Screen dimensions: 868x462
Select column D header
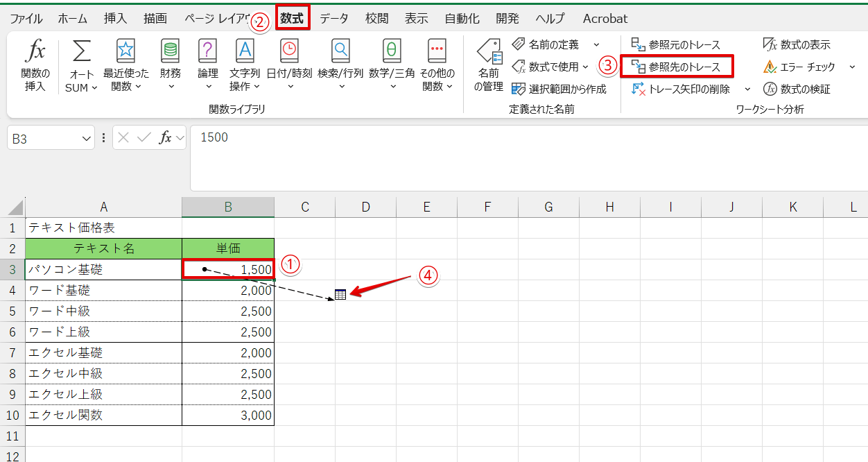(x=365, y=207)
